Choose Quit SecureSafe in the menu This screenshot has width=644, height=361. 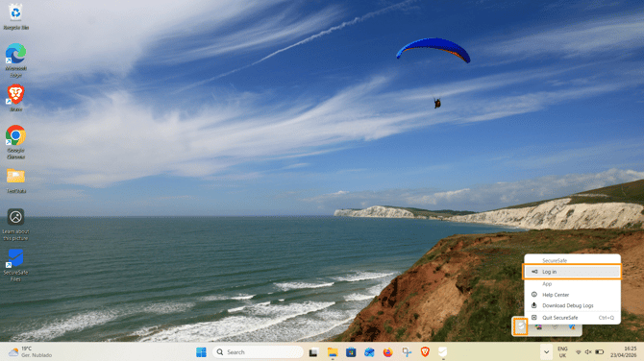[x=572, y=318]
